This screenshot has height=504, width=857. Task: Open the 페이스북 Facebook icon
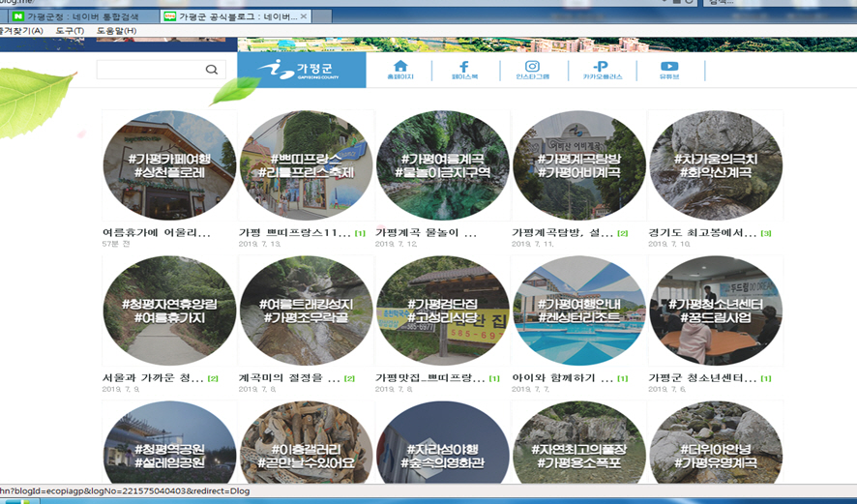pyautogui.click(x=464, y=70)
